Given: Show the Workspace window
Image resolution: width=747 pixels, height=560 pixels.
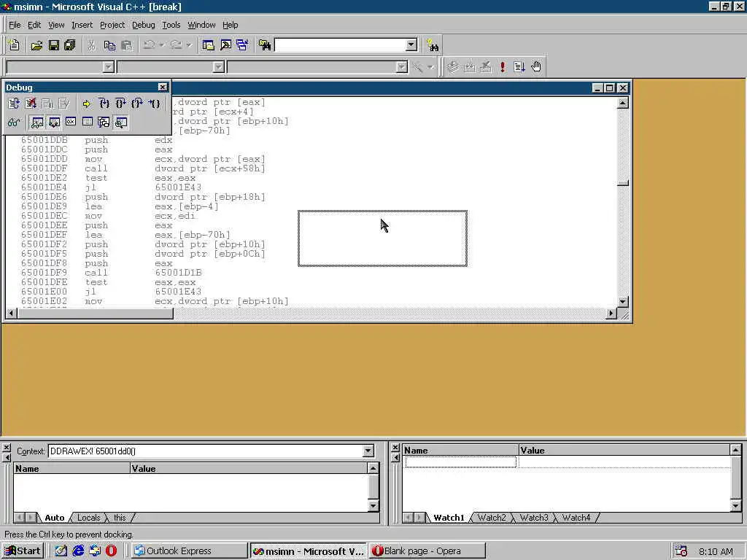Looking at the screenshot, I should (208, 45).
